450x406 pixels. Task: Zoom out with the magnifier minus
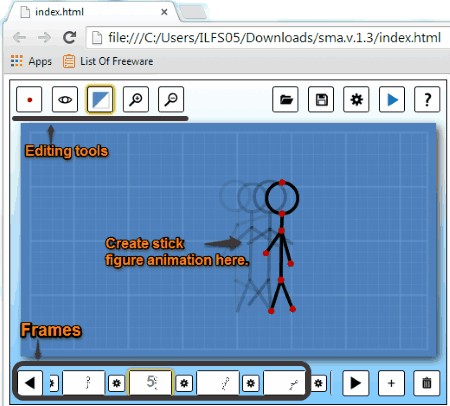point(171,99)
